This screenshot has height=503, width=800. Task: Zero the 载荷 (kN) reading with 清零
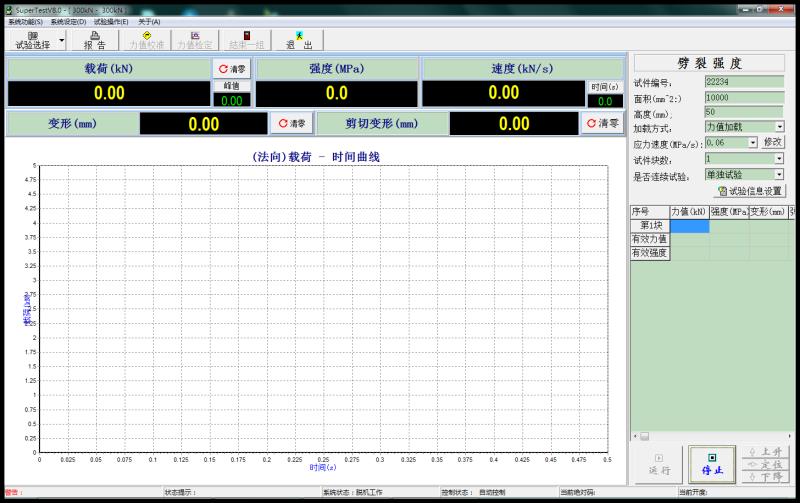pos(232,69)
